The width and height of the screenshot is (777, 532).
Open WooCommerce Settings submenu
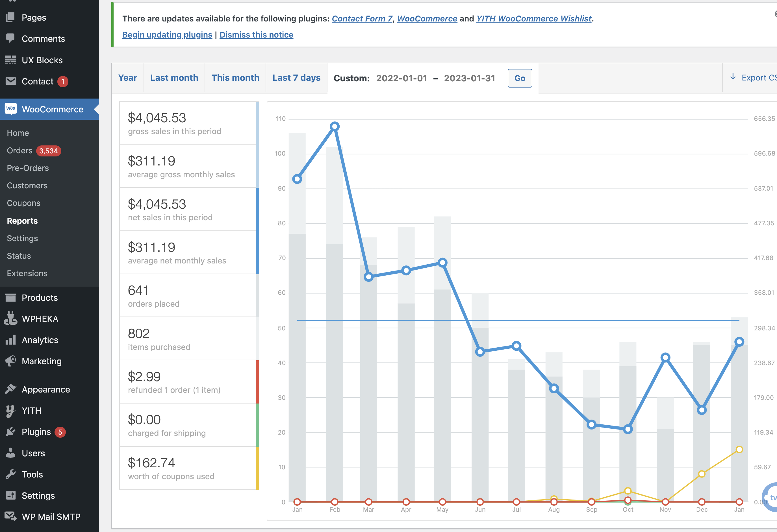point(22,238)
